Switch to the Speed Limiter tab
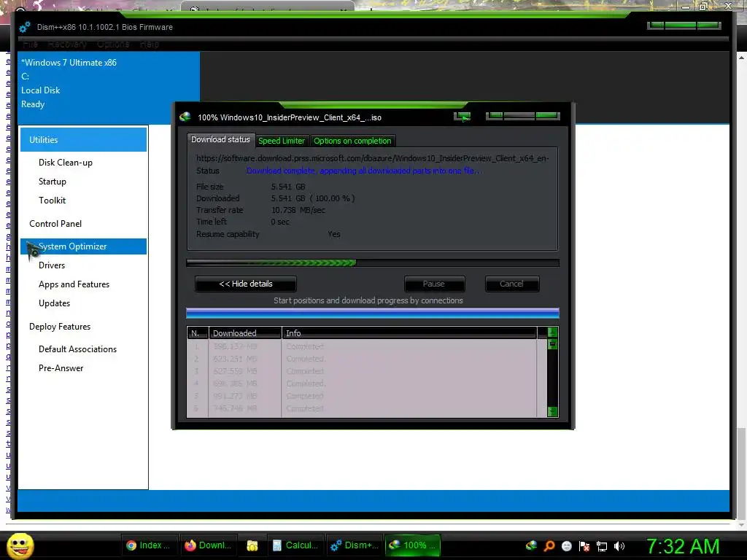Image resolution: width=747 pixels, height=560 pixels. tap(282, 141)
